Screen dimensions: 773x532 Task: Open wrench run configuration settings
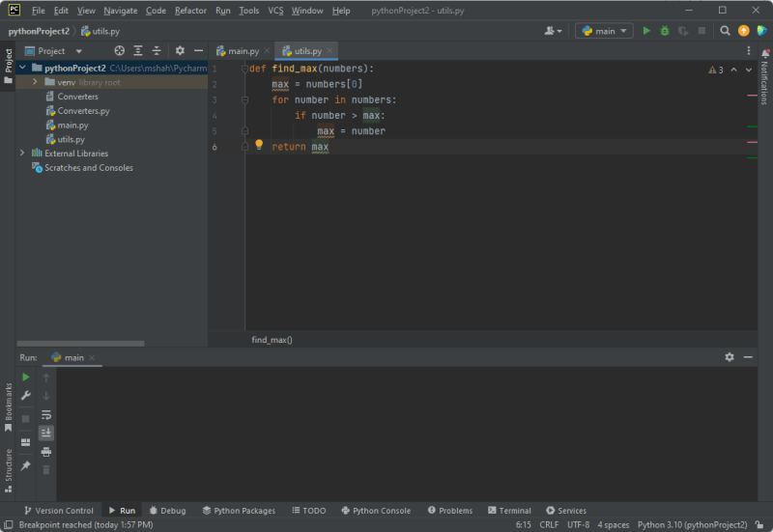pyautogui.click(x=26, y=396)
